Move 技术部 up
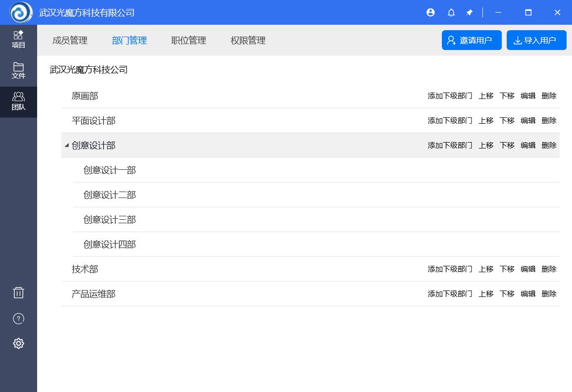Screen dimensions: 572x392 pyautogui.click(x=486, y=269)
